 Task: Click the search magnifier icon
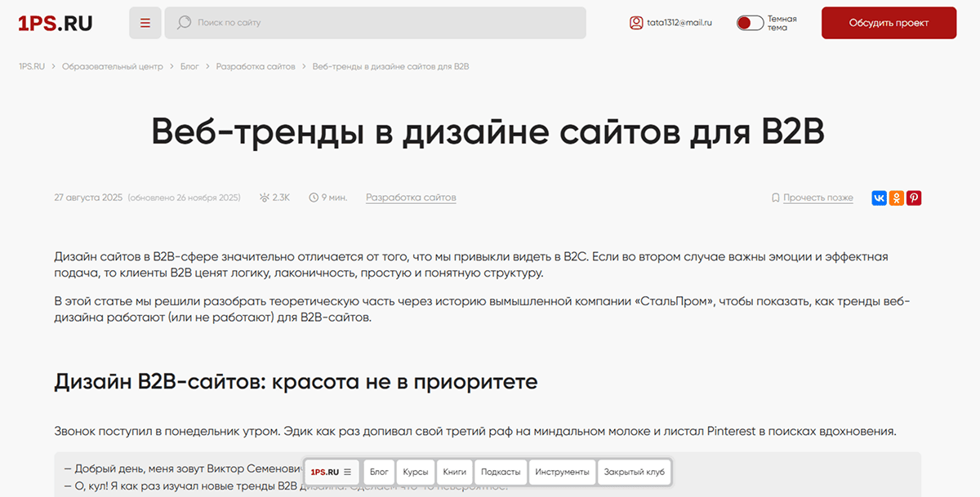(x=183, y=22)
